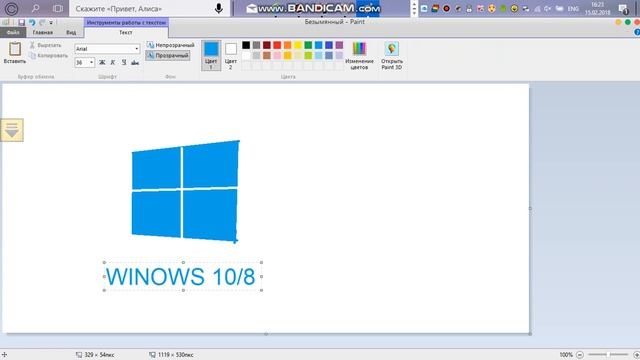Toggle bold text formatting
The height and width of the screenshot is (360, 640).
click(102, 62)
